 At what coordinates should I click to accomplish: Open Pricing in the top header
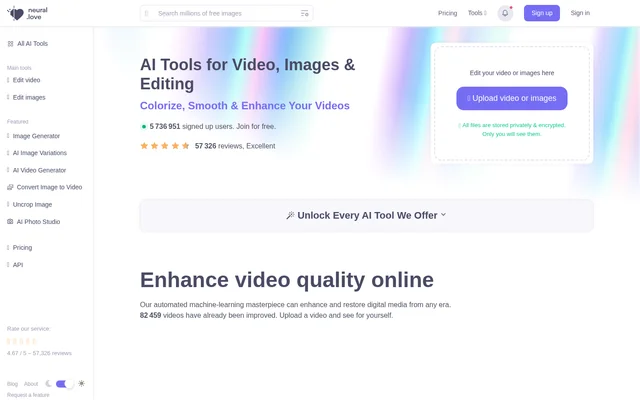[x=447, y=13]
